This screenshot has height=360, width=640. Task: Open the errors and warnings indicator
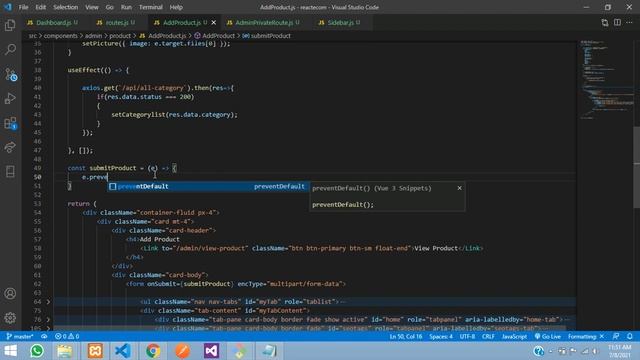coord(67,336)
